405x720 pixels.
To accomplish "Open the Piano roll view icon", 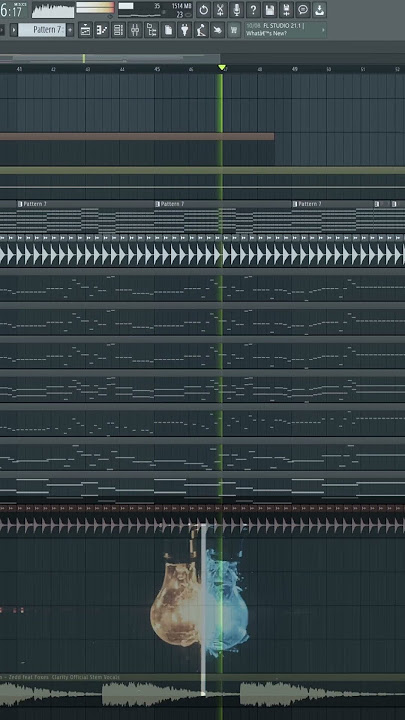I will click(102, 30).
